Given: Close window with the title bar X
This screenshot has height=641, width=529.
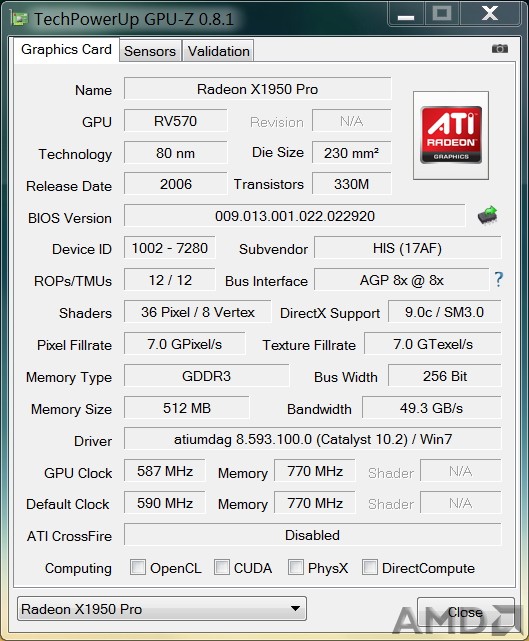Looking at the screenshot, I should pyautogui.click(x=489, y=13).
